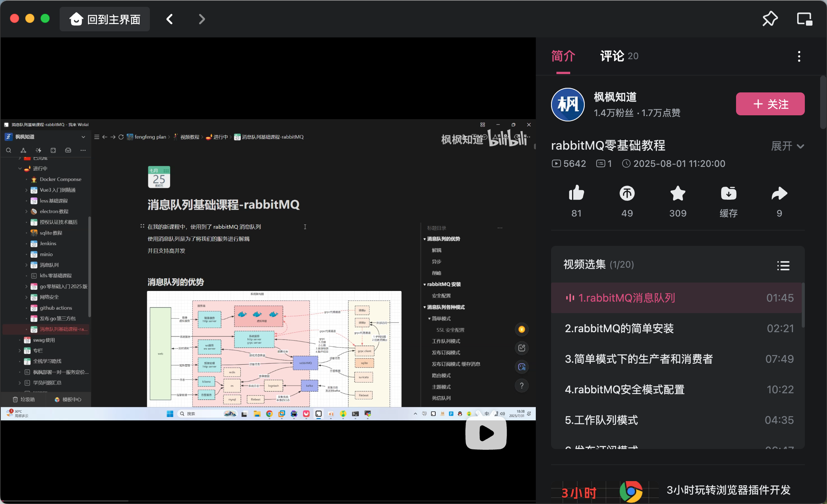The width and height of the screenshot is (827, 504).
Task: Open 模板中心 template center
Action: click(68, 399)
